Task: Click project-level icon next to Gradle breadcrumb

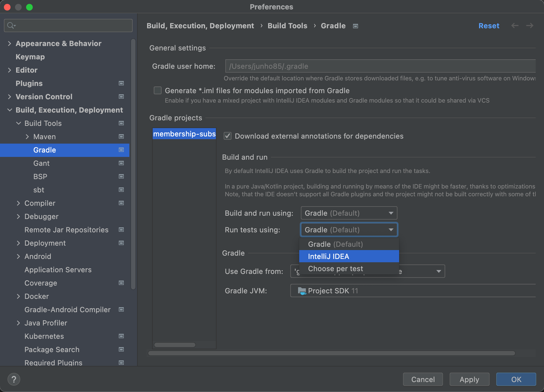Action: [356, 26]
